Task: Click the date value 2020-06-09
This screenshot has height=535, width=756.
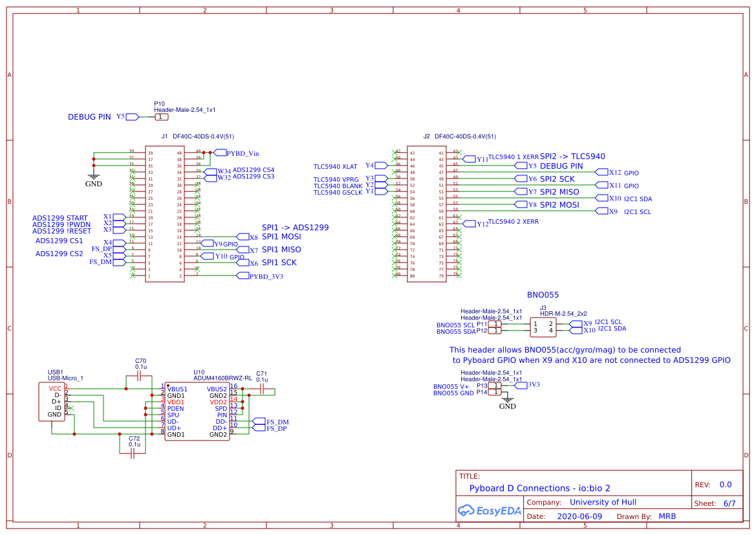Action: 579,517
